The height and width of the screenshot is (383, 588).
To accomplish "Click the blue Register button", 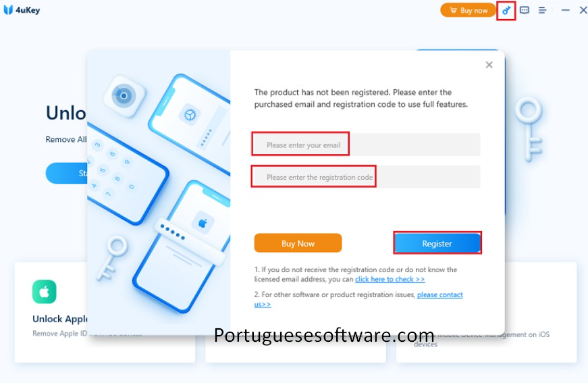I will (437, 243).
